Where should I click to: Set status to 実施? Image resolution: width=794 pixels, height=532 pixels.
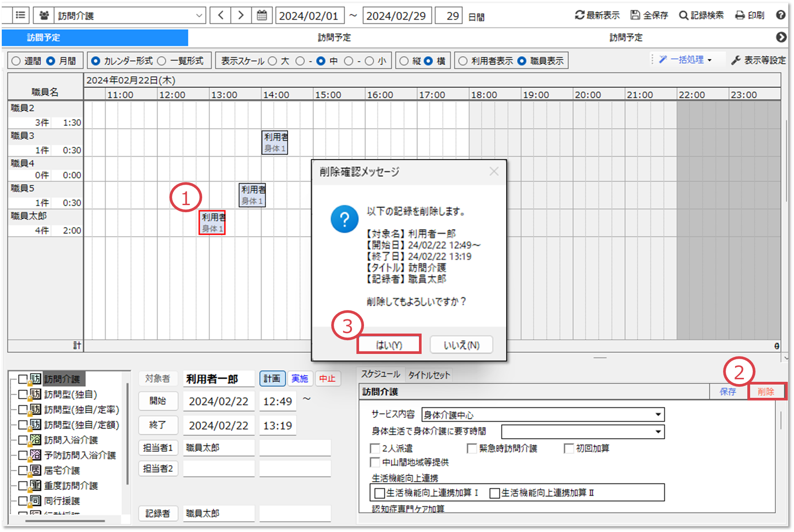click(x=300, y=379)
